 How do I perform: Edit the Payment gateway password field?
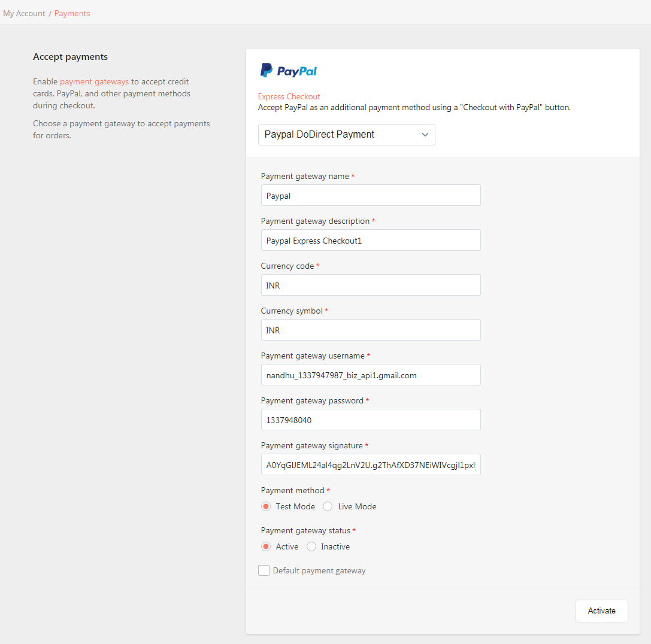pyautogui.click(x=371, y=420)
